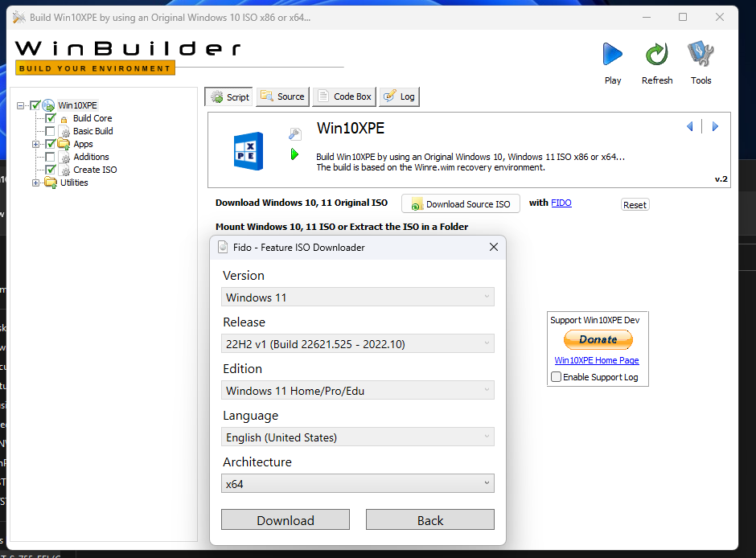The height and width of the screenshot is (558, 756).
Task: Click the WinBuilder title bar app icon
Action: pos(19,18)
